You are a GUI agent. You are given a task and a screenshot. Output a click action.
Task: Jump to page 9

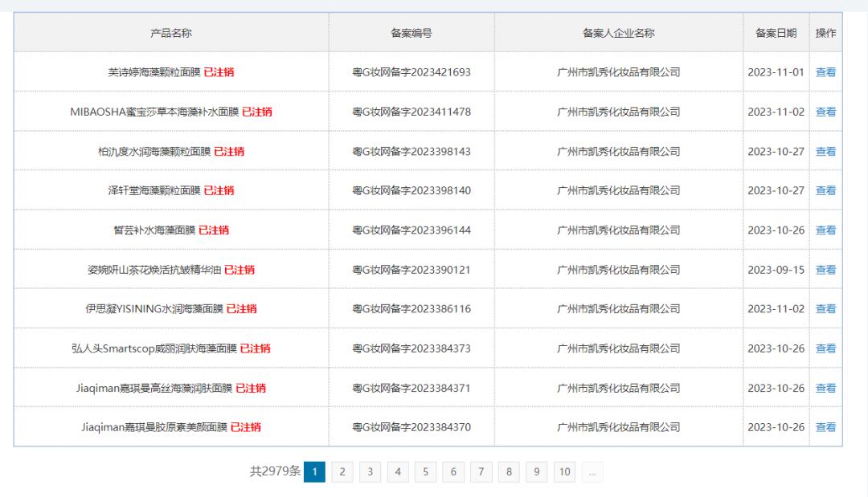pos(536,471)
